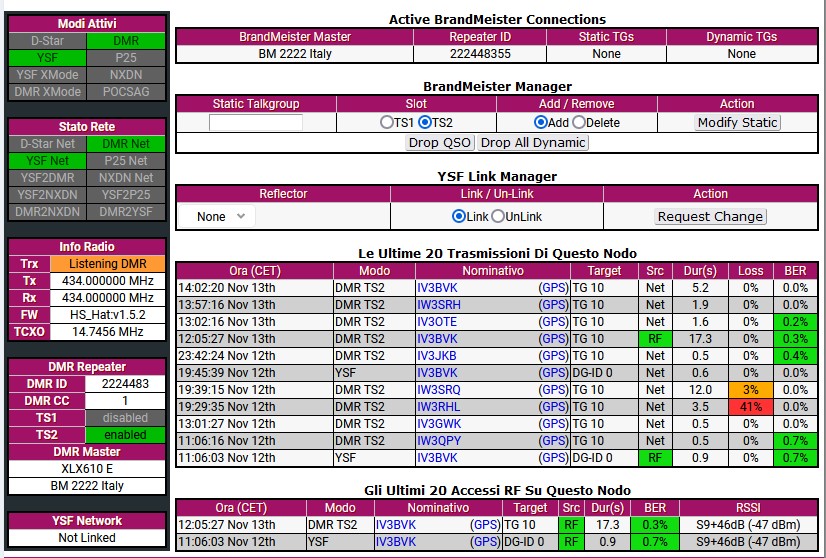
Task: Click the TS1 disabled status cell
Action: tap(125, 418)
